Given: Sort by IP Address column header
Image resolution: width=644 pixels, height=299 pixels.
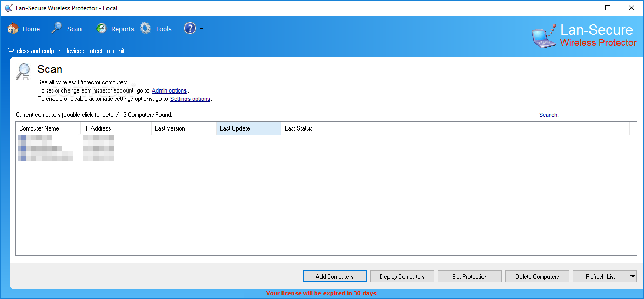Looking at the screenshot, I should coord(116,128).
